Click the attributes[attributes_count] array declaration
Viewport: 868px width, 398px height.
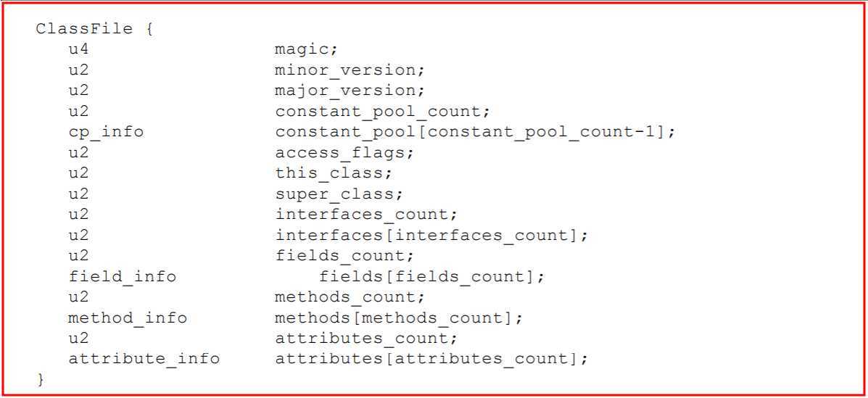coord(431,359)
